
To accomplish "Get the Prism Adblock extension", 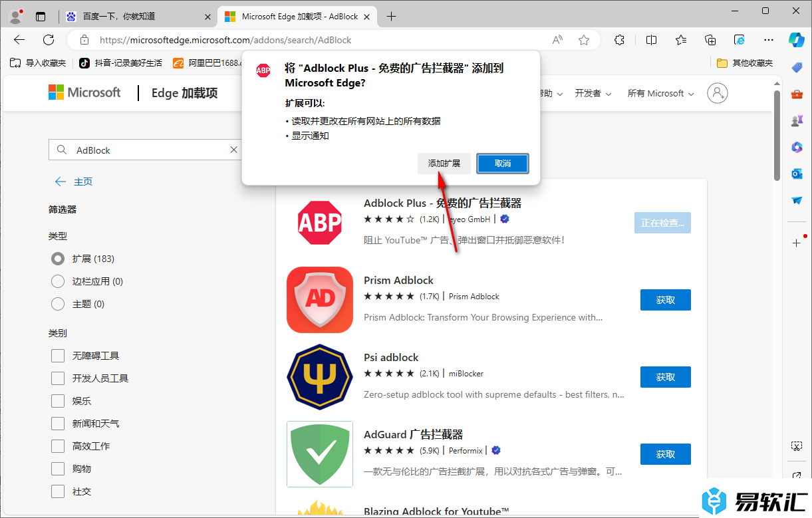I will (665, 300).
